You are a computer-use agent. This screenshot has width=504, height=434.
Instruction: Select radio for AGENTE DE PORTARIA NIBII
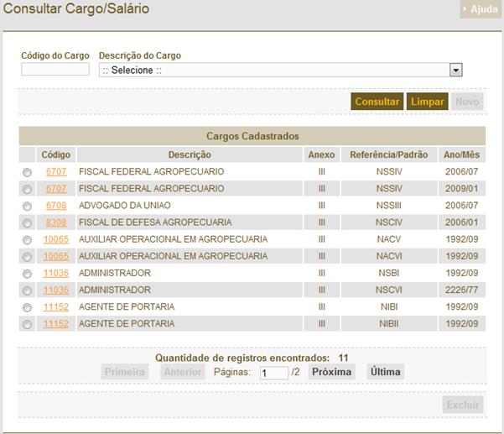(x=27, y=325)
